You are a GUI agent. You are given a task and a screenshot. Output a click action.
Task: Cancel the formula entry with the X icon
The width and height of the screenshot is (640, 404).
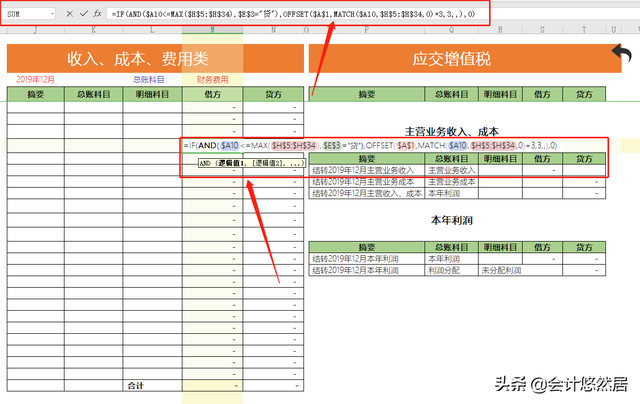click(70, 14)
